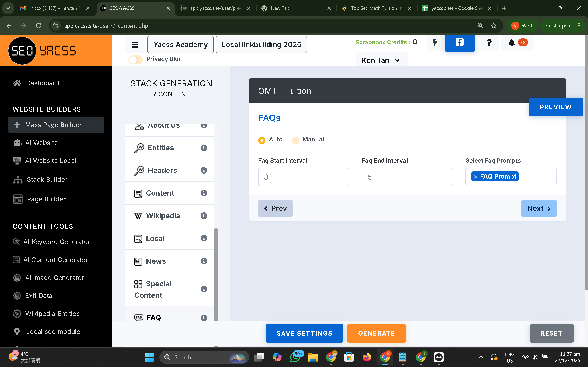Screen dimensions: 588x367
Task: Open the Select Faq Prompts dropdown
Action: [537, 177]
